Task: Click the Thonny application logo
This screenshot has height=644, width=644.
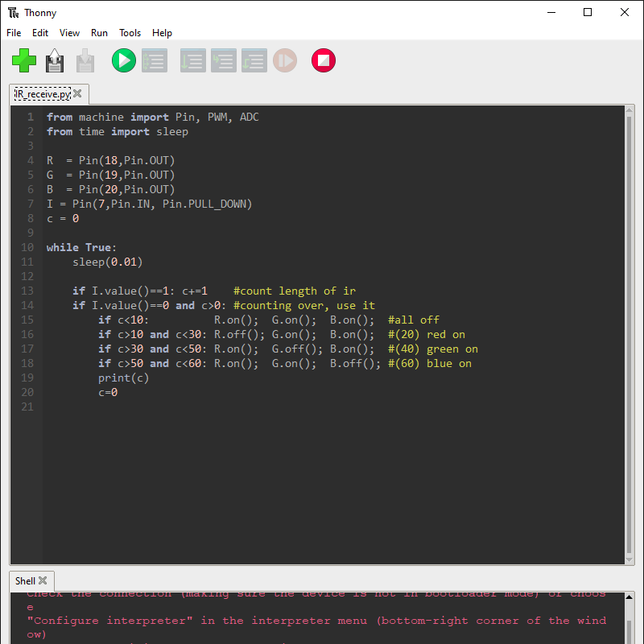Action: [x=13, y=13]
